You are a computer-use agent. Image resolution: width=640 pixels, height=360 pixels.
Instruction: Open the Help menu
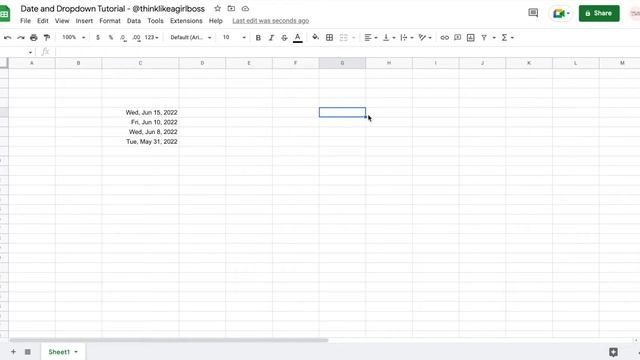pos(216,21)
